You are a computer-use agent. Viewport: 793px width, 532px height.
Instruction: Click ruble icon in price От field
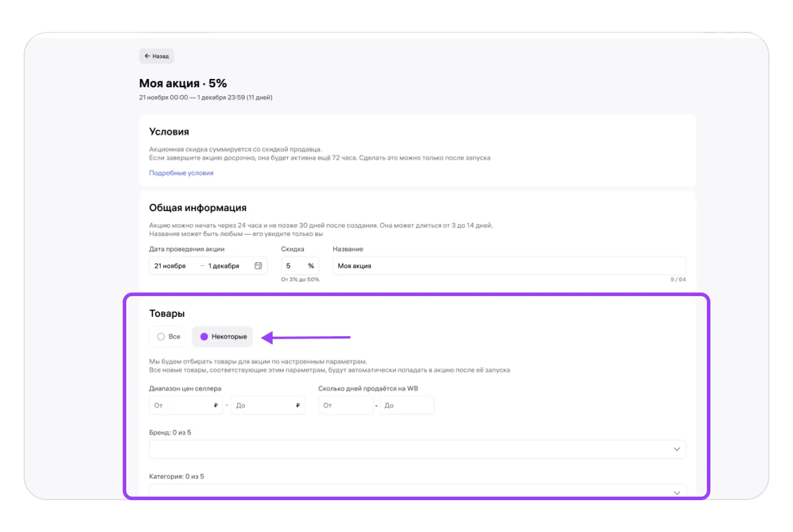point(216,405)
